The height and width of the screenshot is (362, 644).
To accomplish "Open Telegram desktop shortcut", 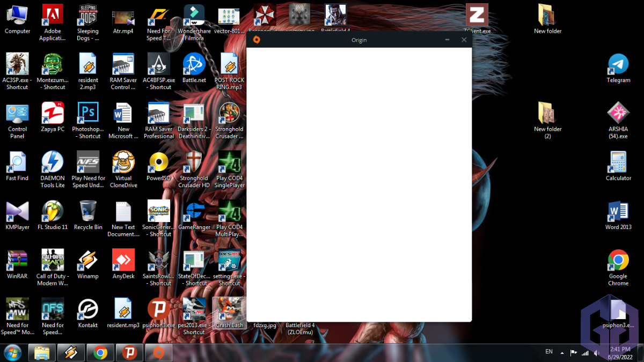I will click(618, 68).
